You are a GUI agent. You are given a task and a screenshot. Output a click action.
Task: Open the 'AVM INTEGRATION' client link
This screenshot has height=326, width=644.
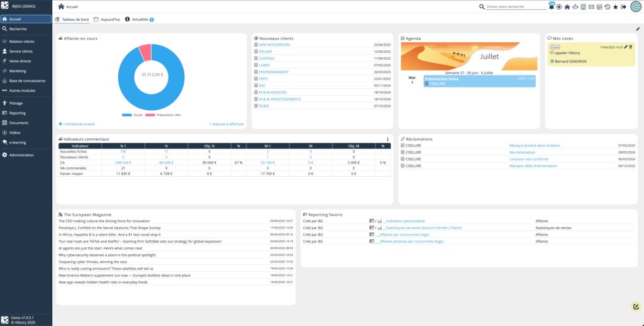click(x=274, y=45)
